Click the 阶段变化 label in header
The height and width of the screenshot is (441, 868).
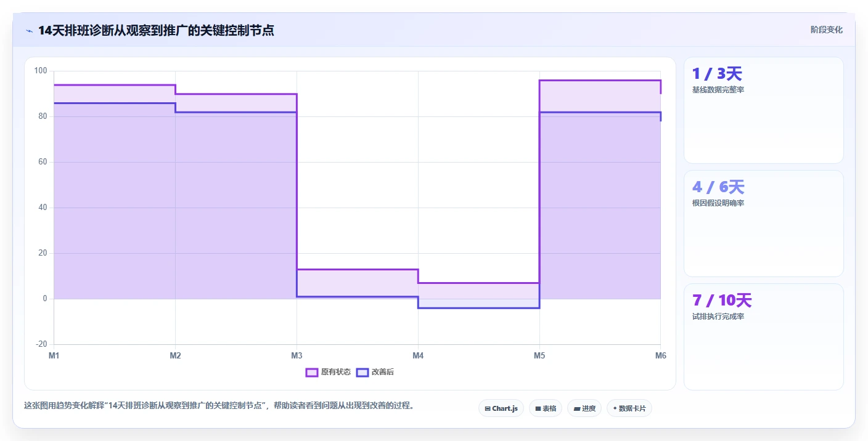[x=827, y=30]
